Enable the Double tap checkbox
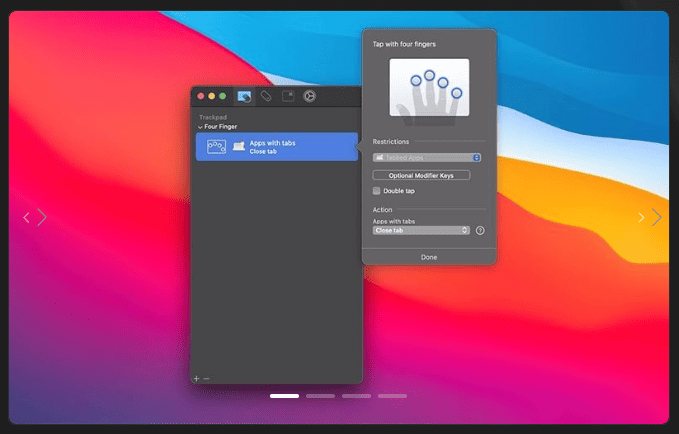Screen dimensions: 679x434 coord(376,191)
